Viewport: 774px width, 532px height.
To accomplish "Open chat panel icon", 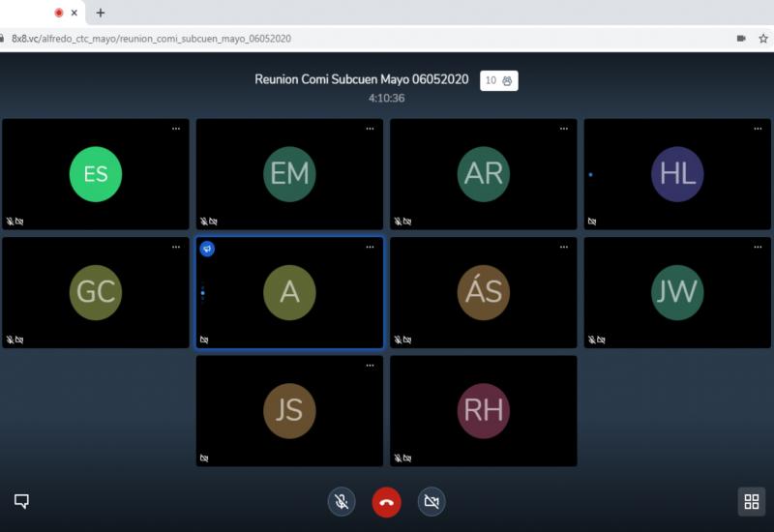I will pyautogui.click(x=21, y=501).
